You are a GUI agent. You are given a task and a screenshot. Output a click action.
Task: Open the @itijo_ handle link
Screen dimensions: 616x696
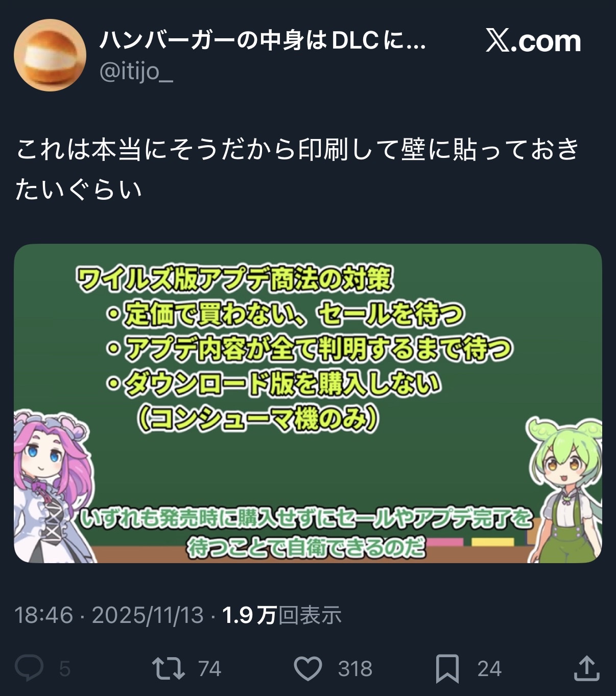pos(136,71)
